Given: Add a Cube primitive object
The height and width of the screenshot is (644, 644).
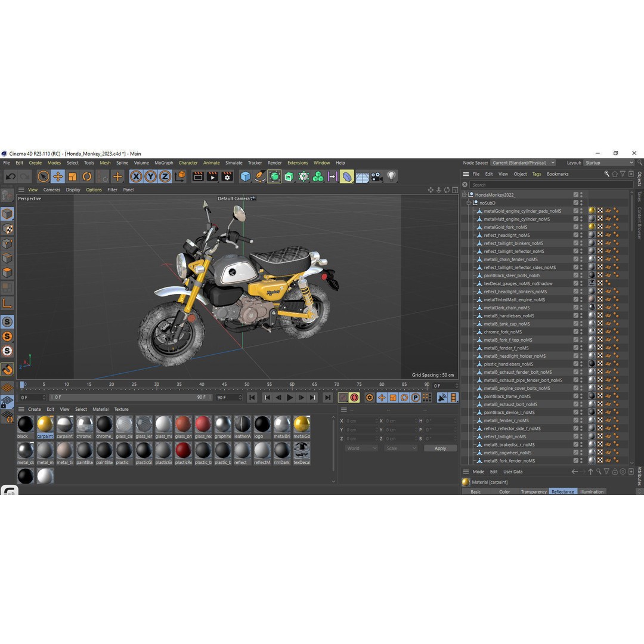Looking at the screenshot, I should [245, 177].
